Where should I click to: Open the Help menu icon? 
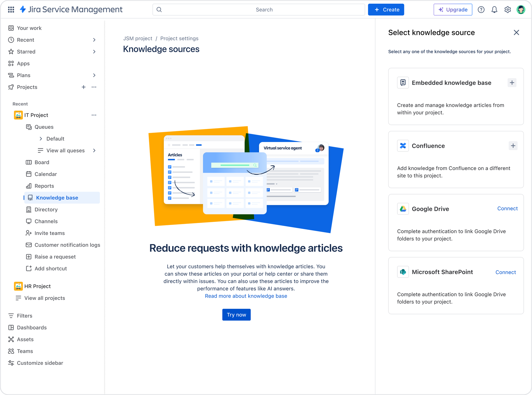[x=481, y=9]
